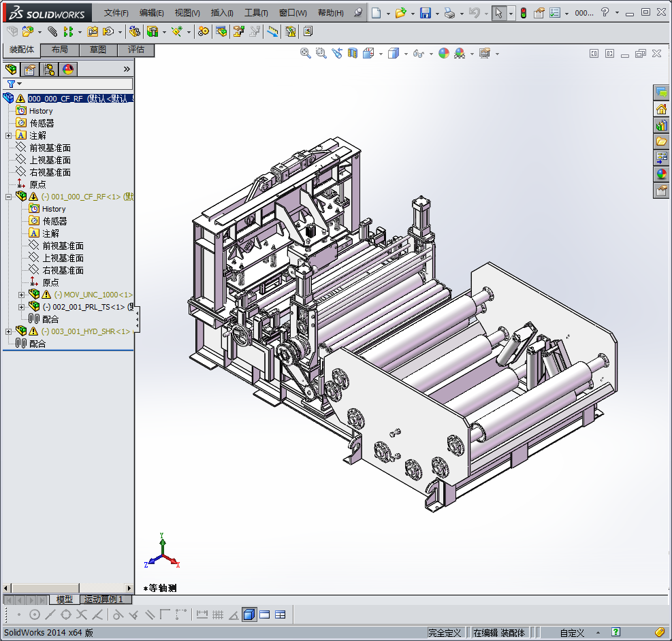672x641 pixels.
Task: Expand the 003_001_HYD_SHR<1> tree node
Action: click(8, 331)
